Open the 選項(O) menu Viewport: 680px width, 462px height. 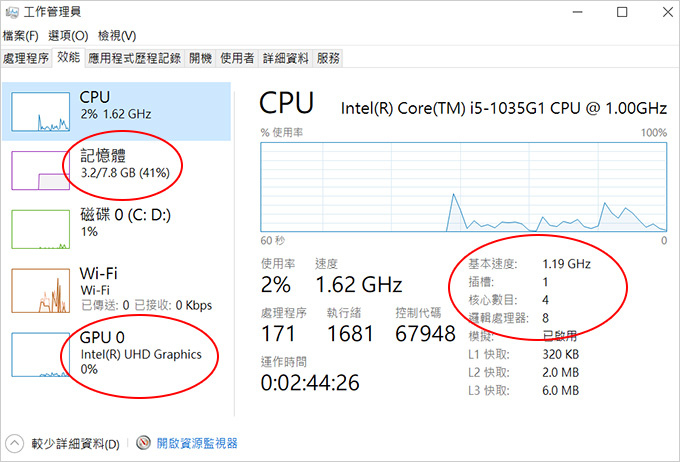pyautogui.click(x=68, y=36)
